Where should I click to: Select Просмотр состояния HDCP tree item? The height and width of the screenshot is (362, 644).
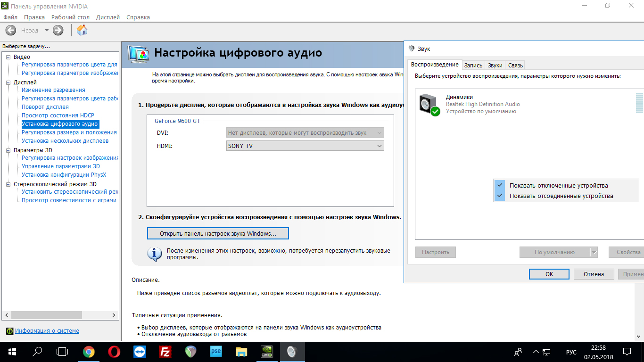(x=58, y=115)
